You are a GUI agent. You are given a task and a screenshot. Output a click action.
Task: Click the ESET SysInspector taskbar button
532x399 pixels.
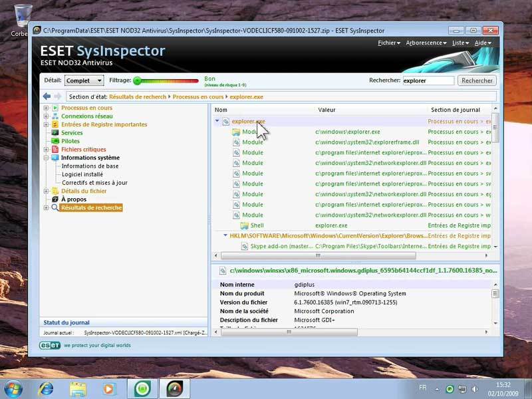174,389
